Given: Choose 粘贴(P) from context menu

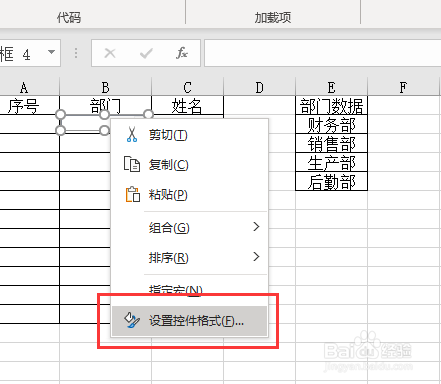Looking at the screenshot, I should (189, 194).
